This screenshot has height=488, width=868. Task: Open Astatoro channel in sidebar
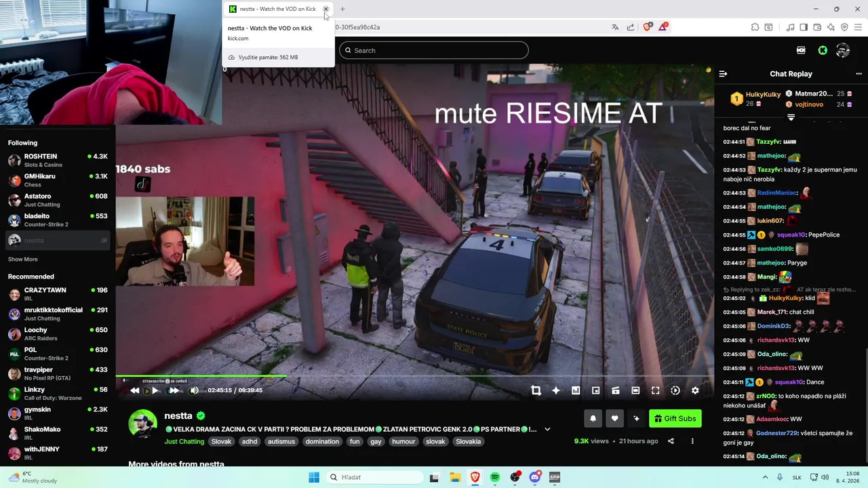click(58, 200)
